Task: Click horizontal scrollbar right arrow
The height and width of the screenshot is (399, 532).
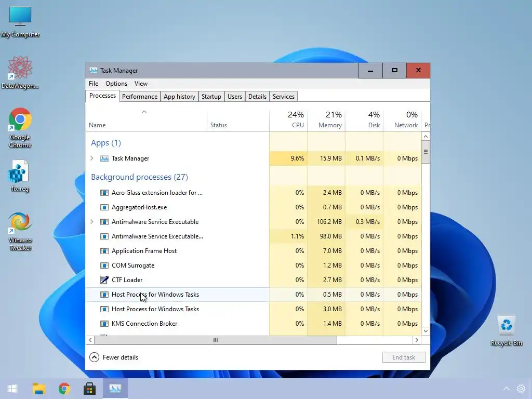Action: point(417,340)
